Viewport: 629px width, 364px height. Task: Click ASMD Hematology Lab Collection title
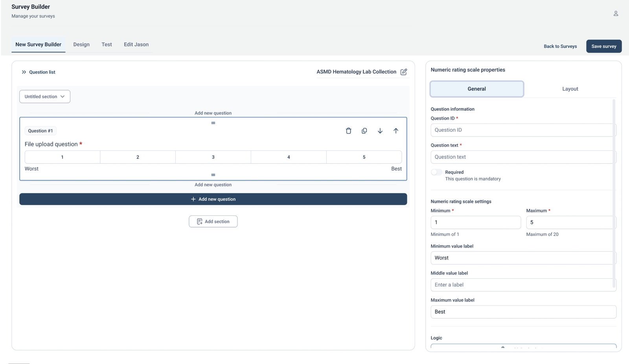click(x=356, y=72)
